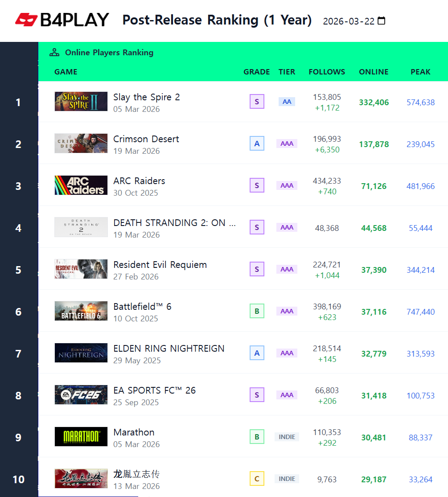Sort by the PEAK column header

(420, 72)
